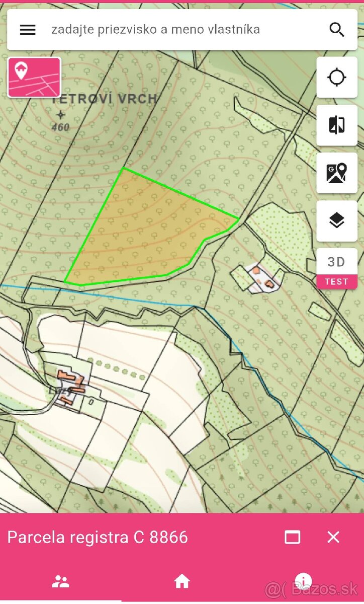Click the Parcela registra C 8866 title
The height and width of the screenshot is (604, 364).
(98, 537)
